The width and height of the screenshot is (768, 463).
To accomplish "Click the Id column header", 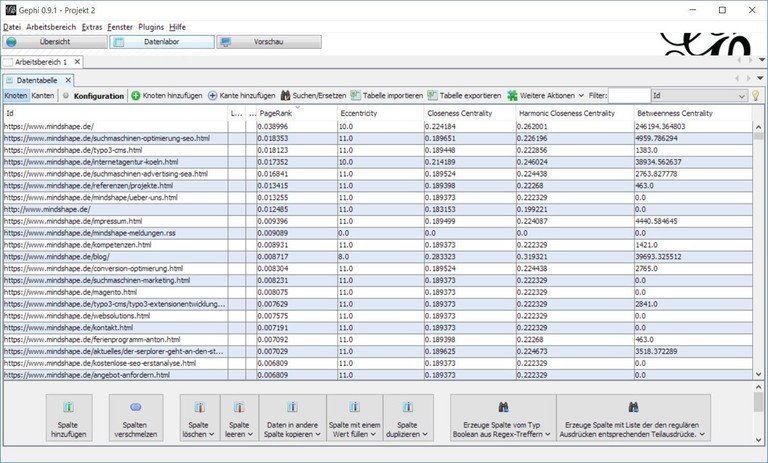I will click(116, 113).
